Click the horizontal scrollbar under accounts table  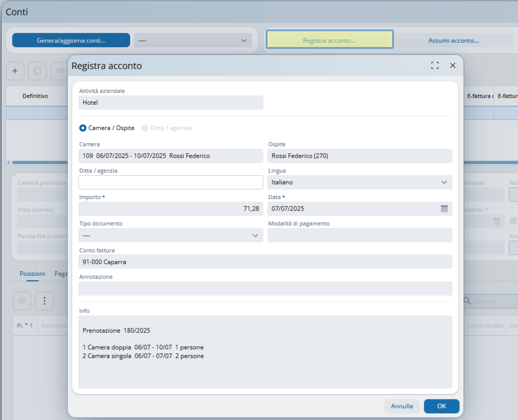(39, 162)
